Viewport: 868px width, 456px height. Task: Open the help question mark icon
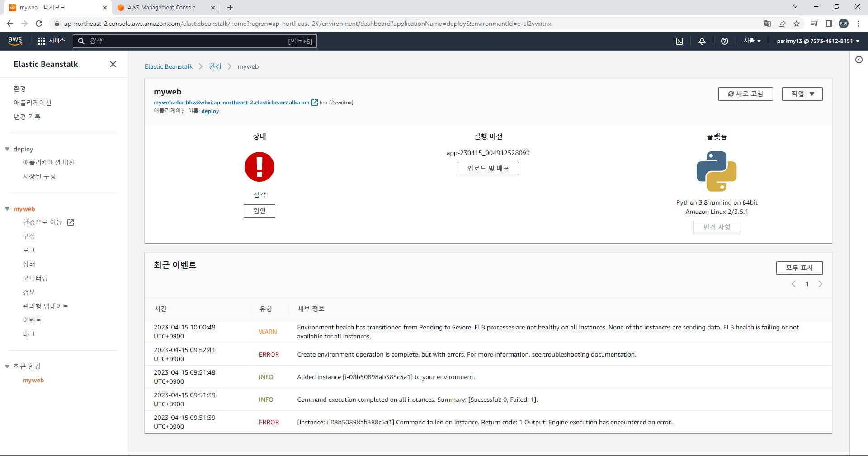point(725,41)
